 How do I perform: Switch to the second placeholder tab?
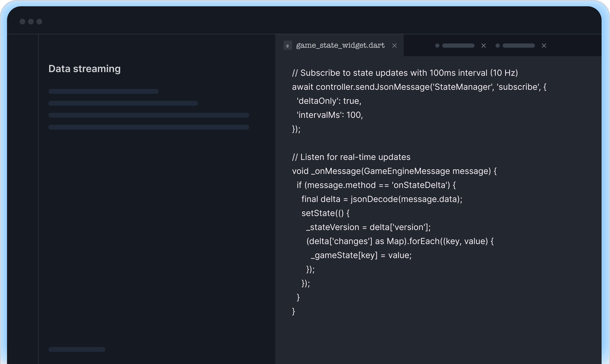(458, 46)
